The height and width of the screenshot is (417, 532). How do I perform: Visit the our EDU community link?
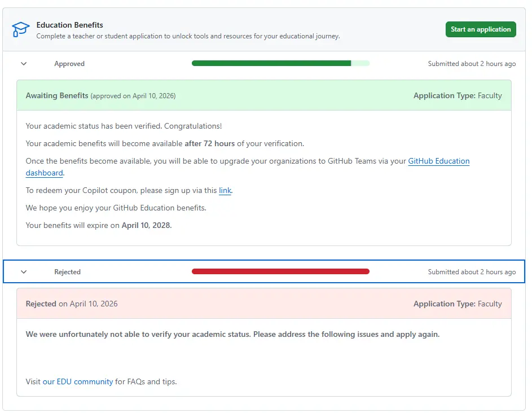[x=78, y=381]
